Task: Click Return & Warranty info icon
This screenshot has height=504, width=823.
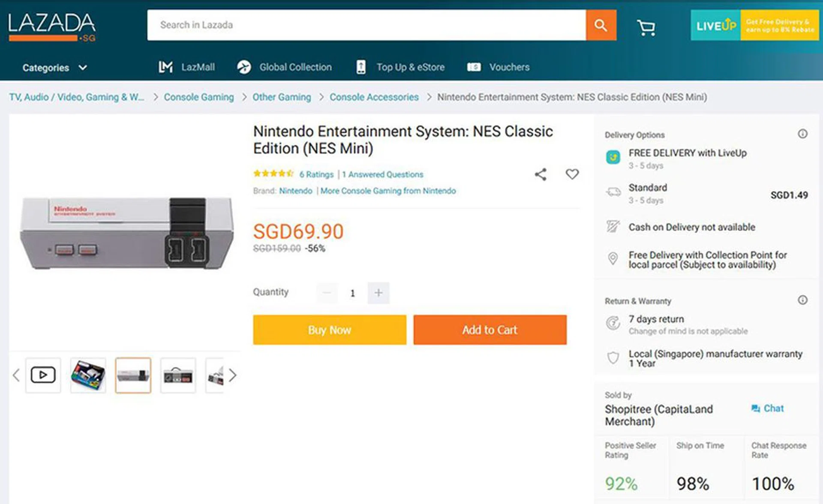Action: (x=802, y=300)
